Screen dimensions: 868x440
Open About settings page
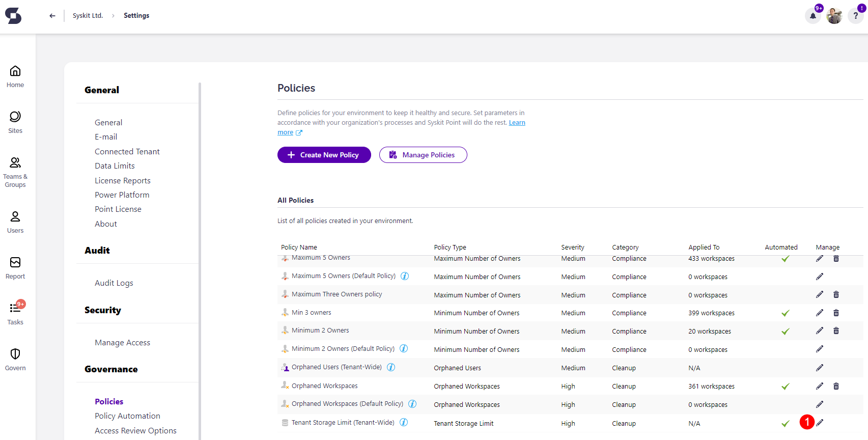[x=106, y=224]
